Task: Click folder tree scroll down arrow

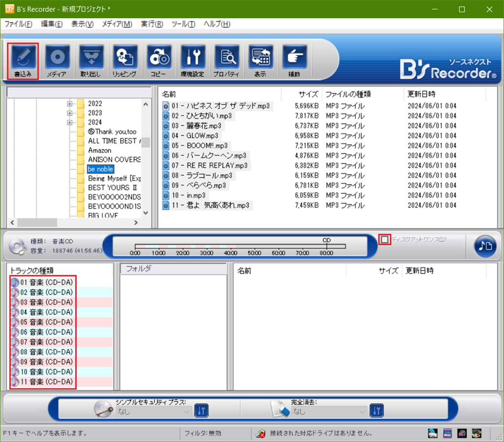Action: (x=146, y=213)
